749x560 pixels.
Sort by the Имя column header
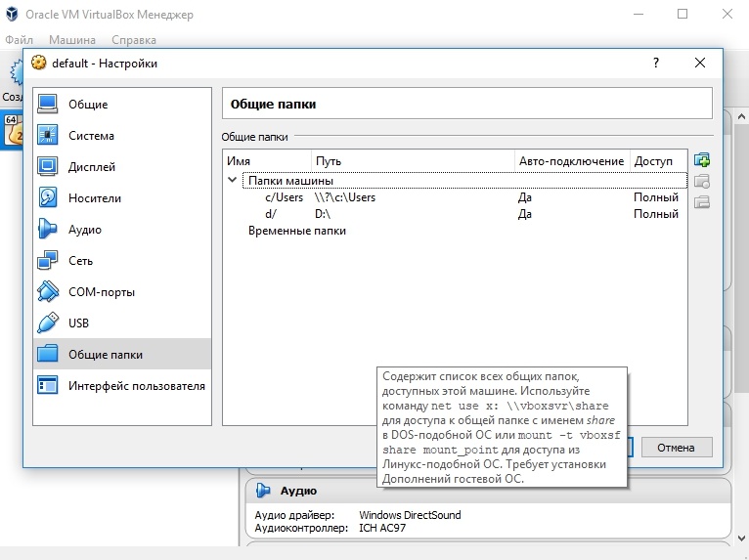268,161
